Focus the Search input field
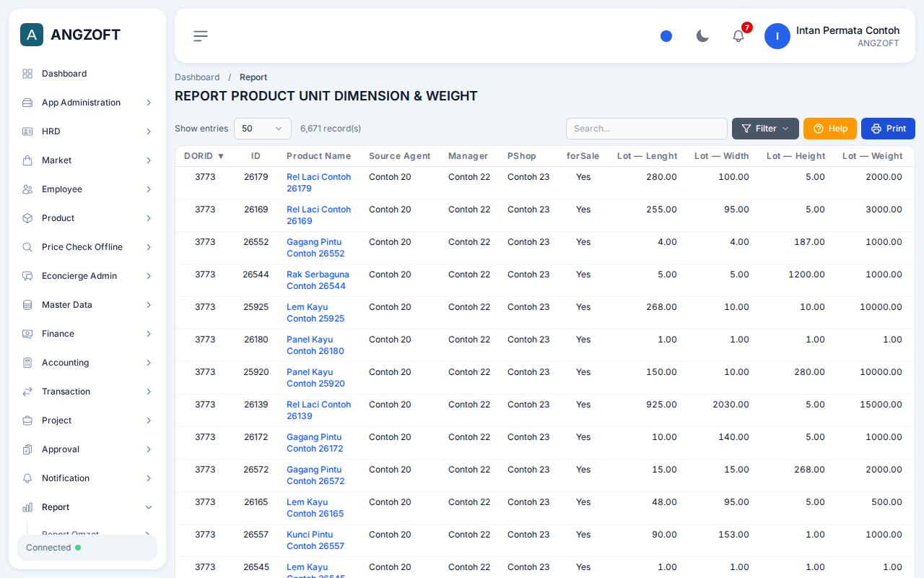The width and height of the screenshot is (924, 578). tap(647, 129)
